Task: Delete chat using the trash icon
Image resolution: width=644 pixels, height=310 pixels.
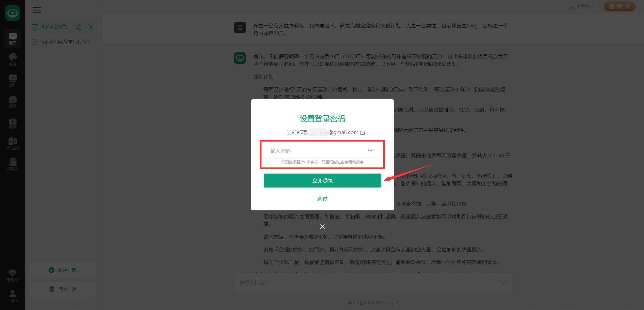Action: (x=90, y=27)
